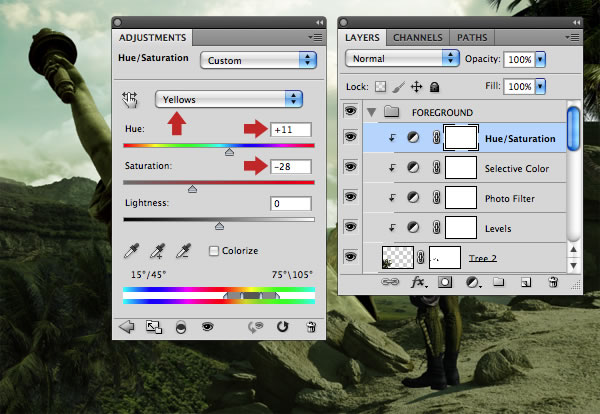The image size is (600, 414).
Task: Open the Fill slider arrow
Action: [540, 86]
